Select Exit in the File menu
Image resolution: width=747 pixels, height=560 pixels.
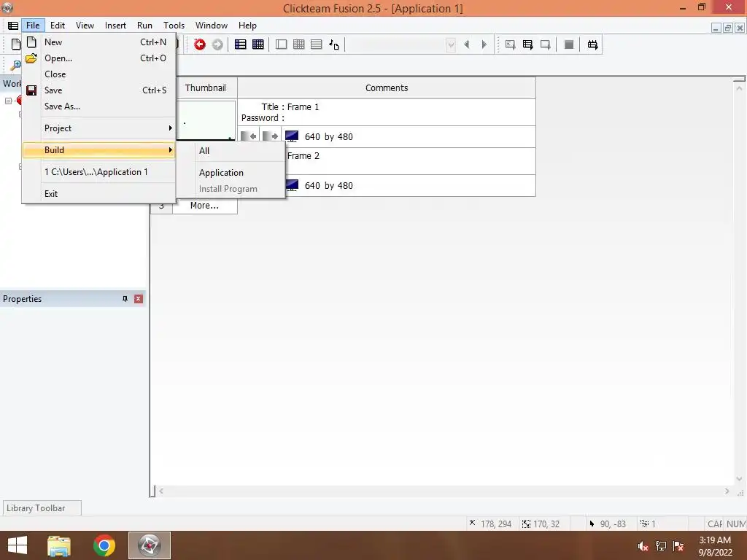(x=99, y=194)
